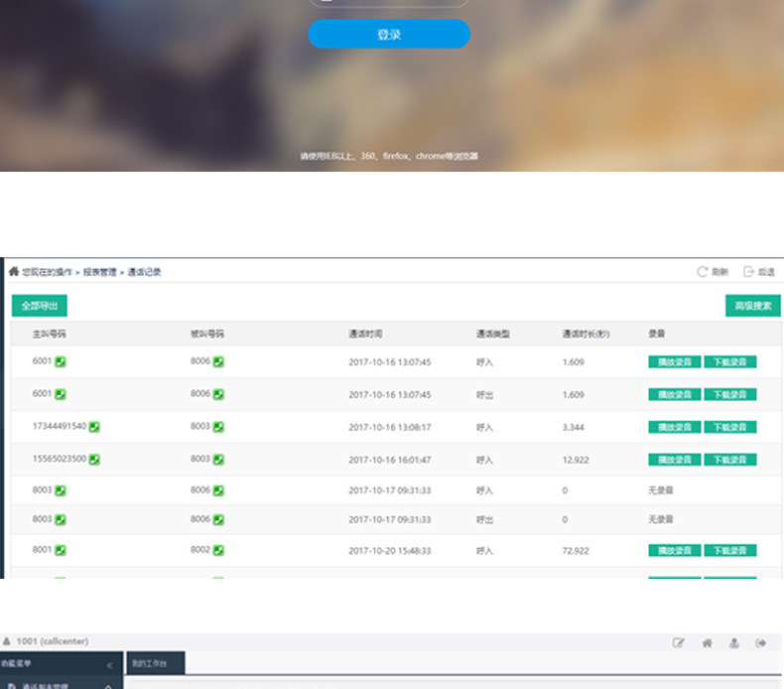Click the blue 登录 login button
Viewport: 784px width, 689px height.
pyautogui.click(x=389, y=35)
